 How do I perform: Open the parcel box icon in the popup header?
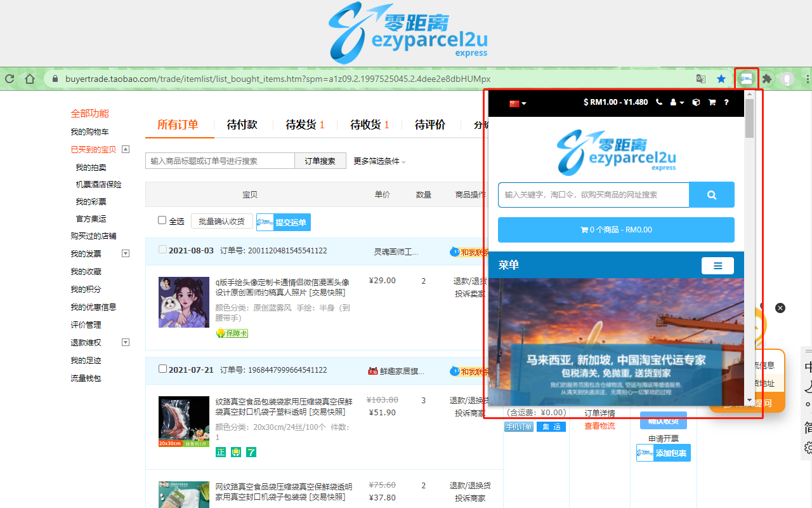coord(696,102)
